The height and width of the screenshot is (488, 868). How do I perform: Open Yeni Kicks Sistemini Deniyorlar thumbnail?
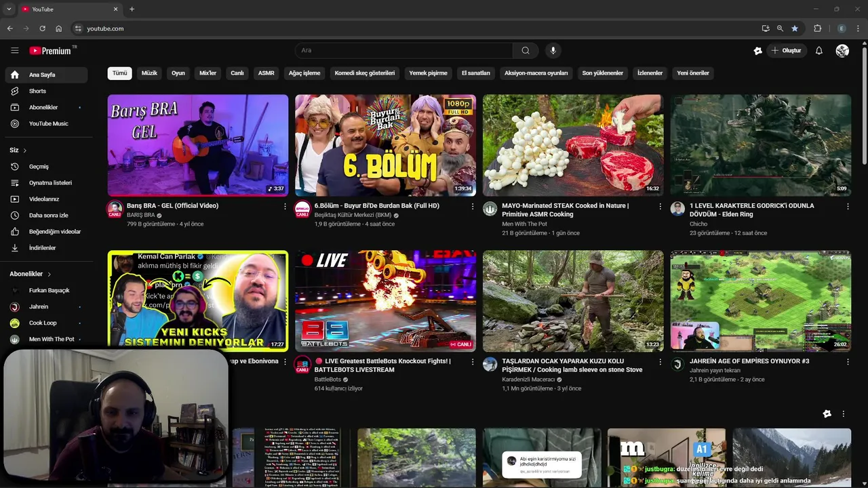point(198,301)
